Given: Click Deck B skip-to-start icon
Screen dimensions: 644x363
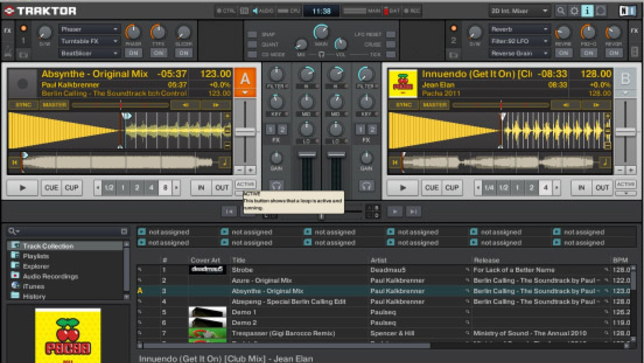Looking at the screenshot, I should (x=395, y=163).
